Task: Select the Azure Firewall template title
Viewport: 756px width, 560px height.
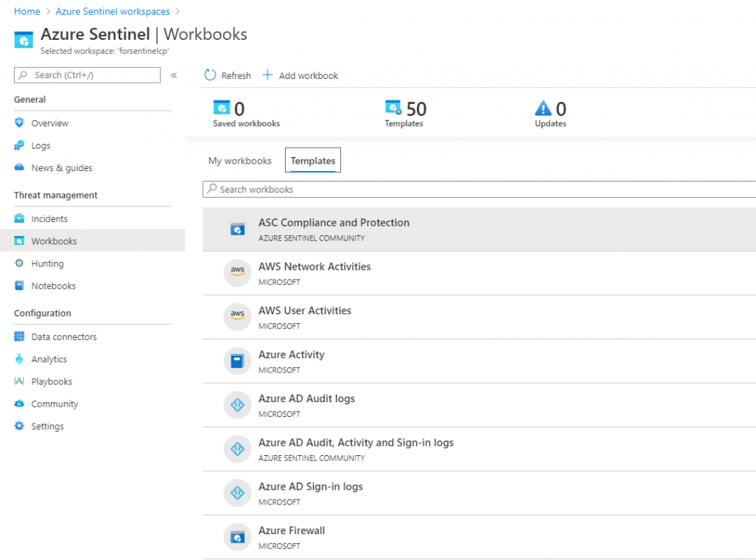Action: [292, 530]
